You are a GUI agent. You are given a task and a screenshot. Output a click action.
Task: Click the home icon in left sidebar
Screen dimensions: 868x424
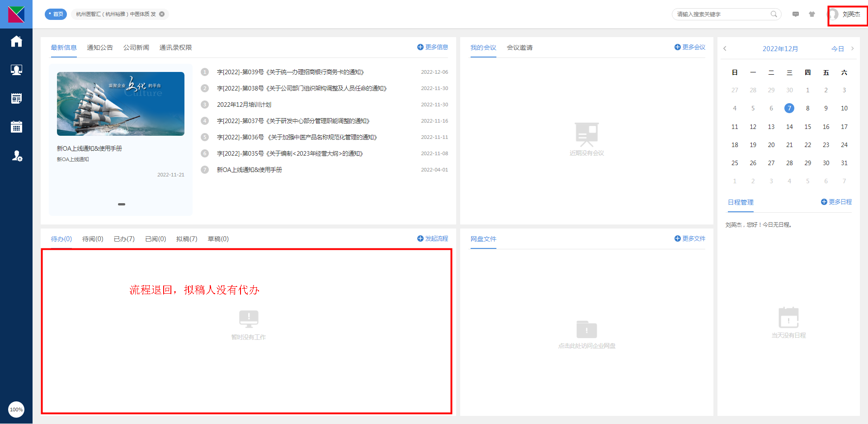pos(16,41)
